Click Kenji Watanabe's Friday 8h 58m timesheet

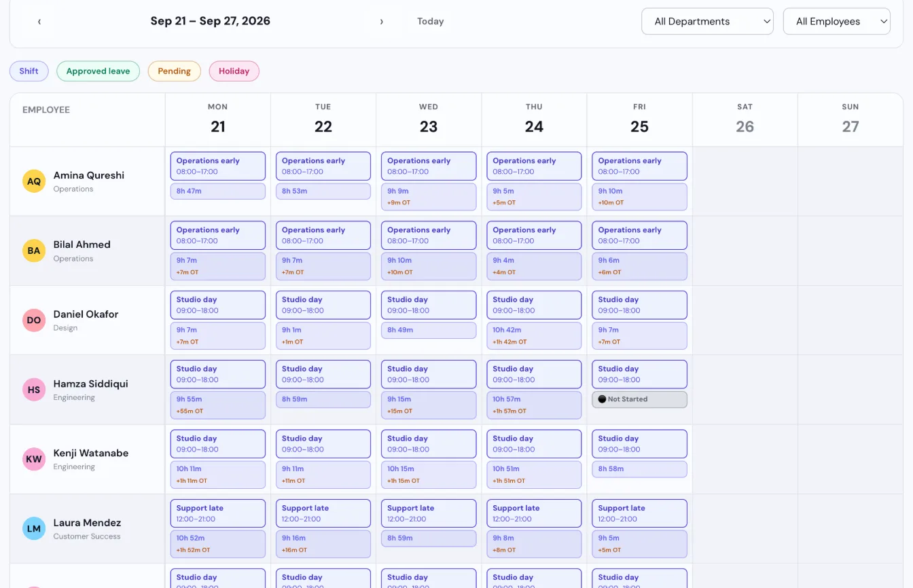pos(639,469)
